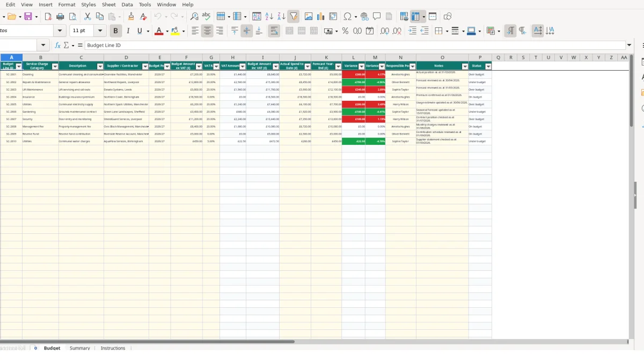Open Find and Replace
This screenshot has width=644, height=362.
coord(194,17)
